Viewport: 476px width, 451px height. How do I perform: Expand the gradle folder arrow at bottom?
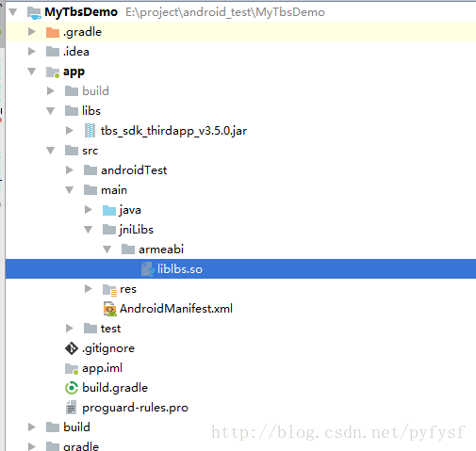[31, 446]
